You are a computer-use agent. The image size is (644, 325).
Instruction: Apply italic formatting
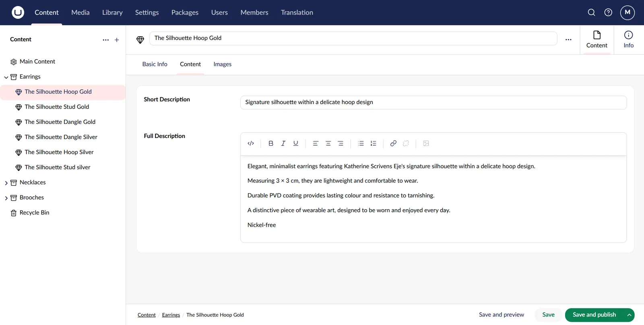pos(283,143)
